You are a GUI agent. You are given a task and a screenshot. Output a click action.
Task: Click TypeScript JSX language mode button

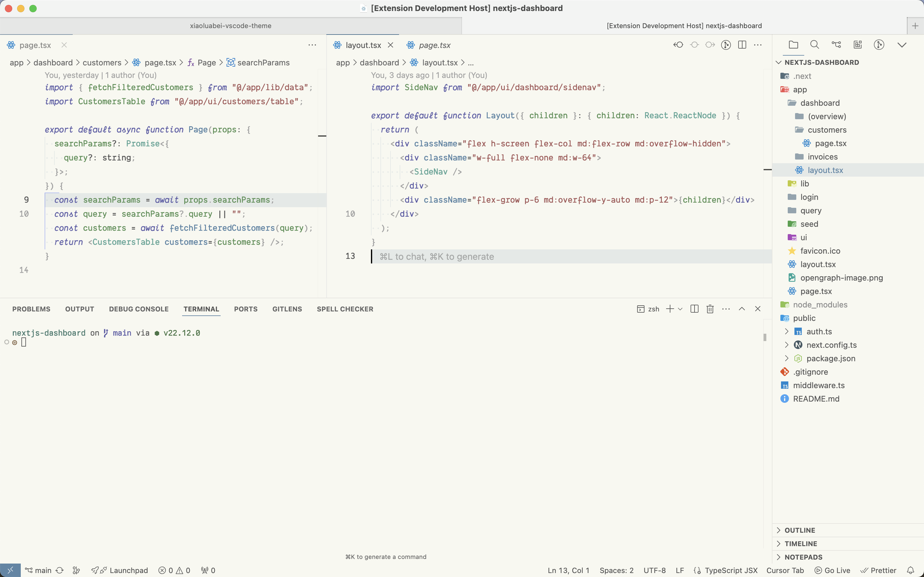tap(731, 570)
